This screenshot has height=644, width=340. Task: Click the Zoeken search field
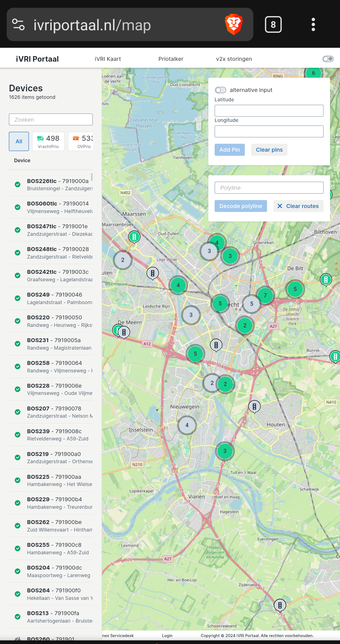click(x=51, y=120)
